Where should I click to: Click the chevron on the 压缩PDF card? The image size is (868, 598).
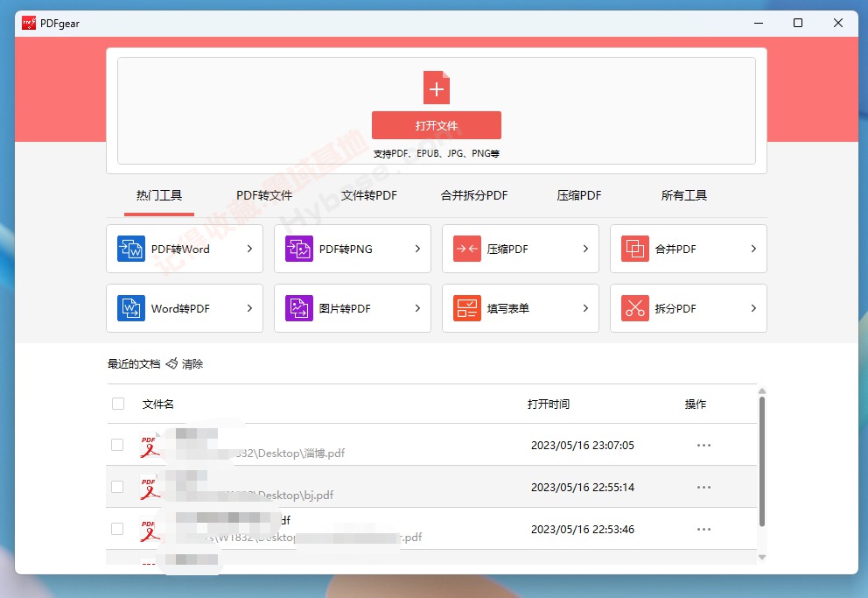(585, 249)
